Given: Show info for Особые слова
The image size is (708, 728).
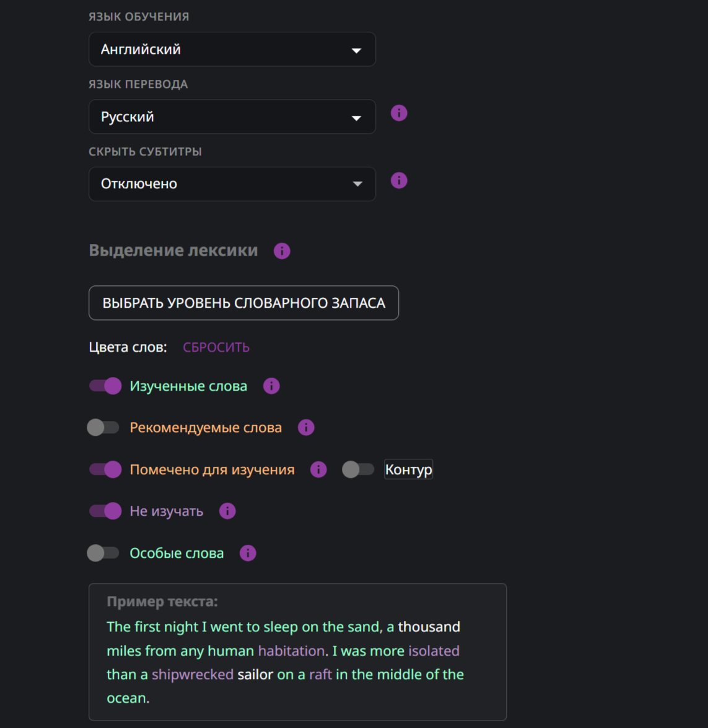Looking at the screenshot, I should (x=248, y=553).
